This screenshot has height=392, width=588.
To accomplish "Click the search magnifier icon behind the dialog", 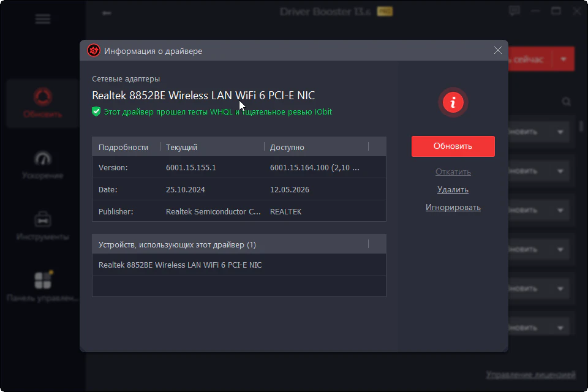I will point(566,102).
